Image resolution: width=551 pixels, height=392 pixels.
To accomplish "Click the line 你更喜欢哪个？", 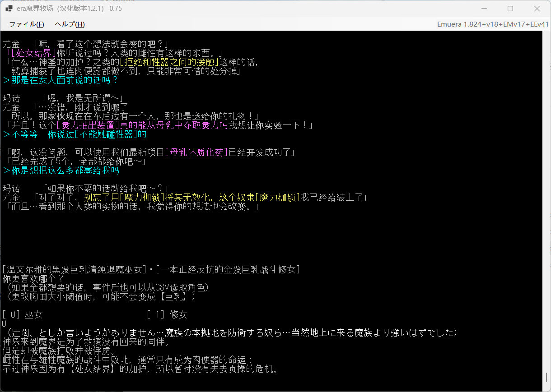I will 33,279.
